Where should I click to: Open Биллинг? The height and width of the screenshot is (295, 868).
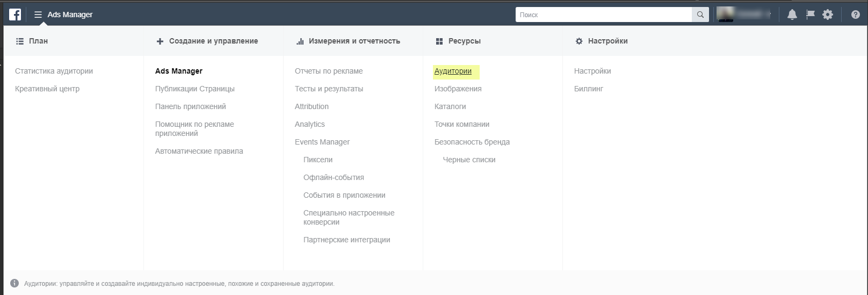[x=589, y=89]
